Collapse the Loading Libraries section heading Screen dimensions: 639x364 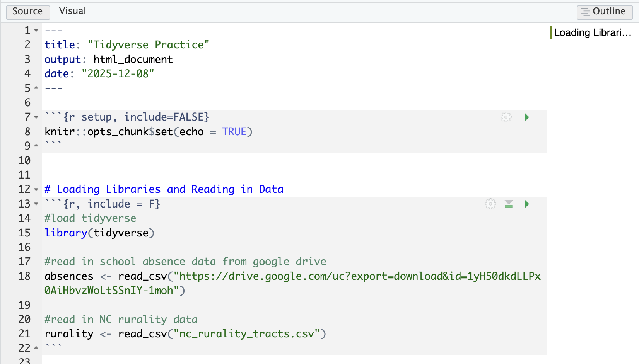(36, 189)
